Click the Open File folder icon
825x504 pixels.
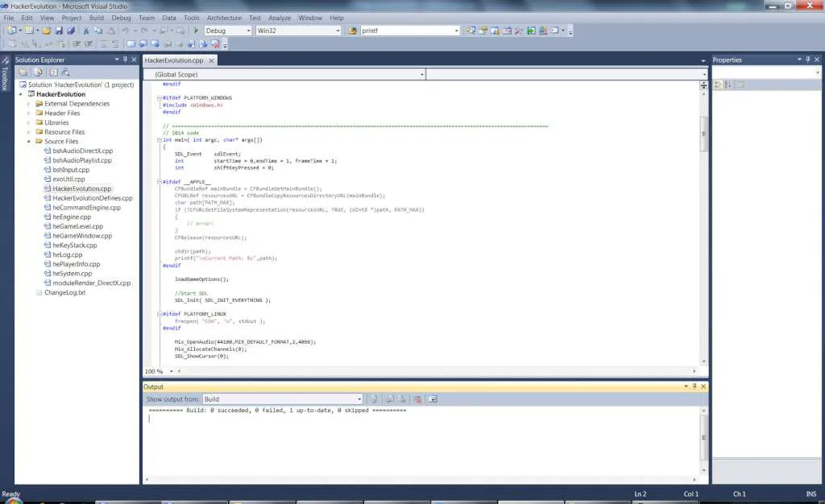(x=47, y=31)
